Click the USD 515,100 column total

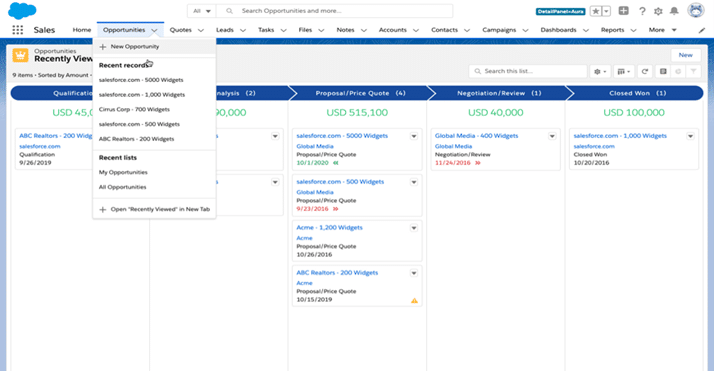pos(357,112)
